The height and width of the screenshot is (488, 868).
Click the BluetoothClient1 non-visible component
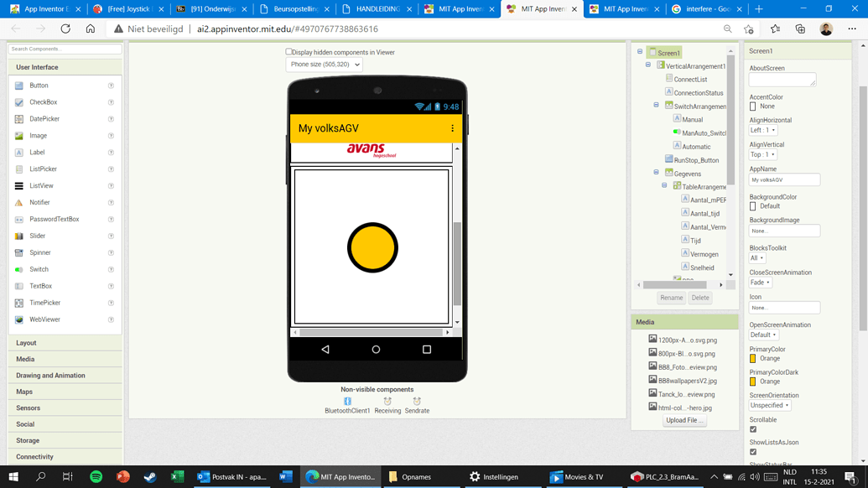(x=347, y=404)
